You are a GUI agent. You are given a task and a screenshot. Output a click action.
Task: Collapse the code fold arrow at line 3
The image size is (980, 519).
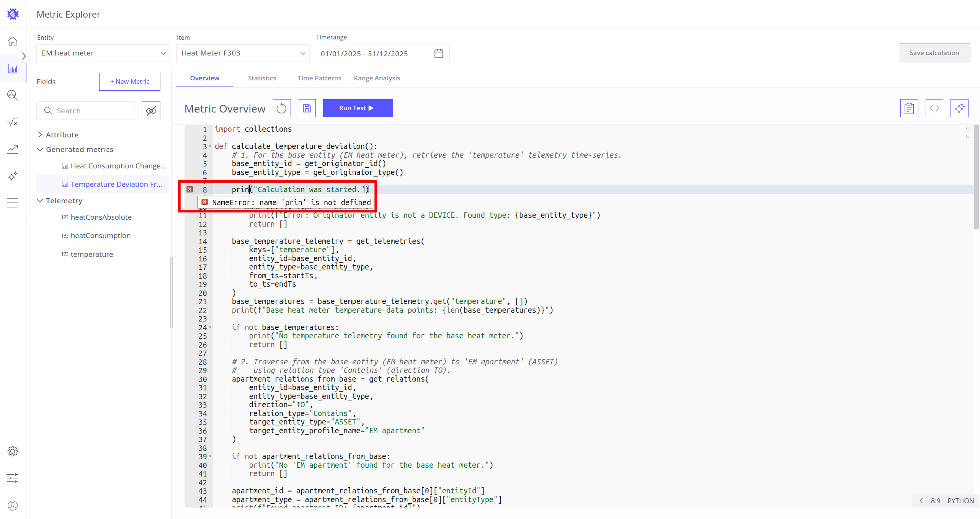tap(210, 146)
